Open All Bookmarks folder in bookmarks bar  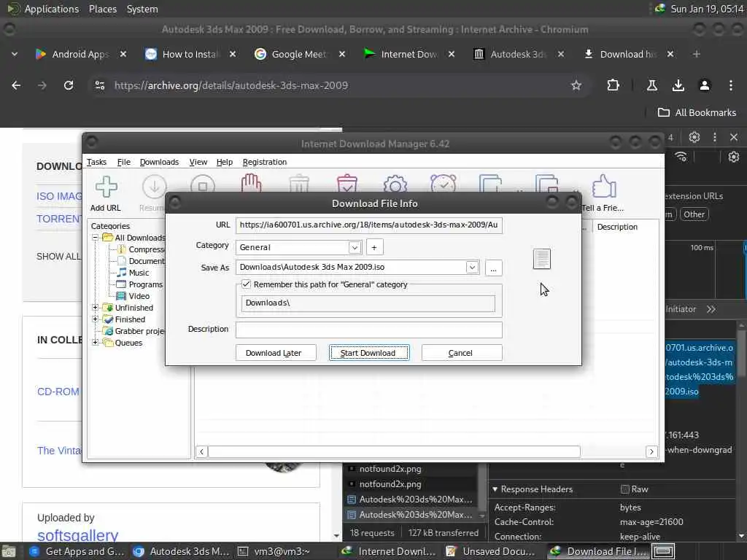pyautogui.click(x=697, y=112)
